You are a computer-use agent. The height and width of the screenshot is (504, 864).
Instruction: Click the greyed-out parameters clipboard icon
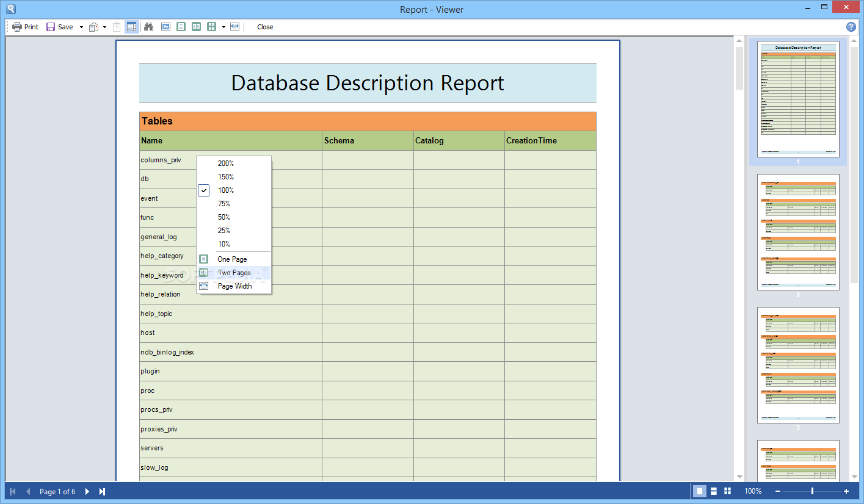(117, 27)
